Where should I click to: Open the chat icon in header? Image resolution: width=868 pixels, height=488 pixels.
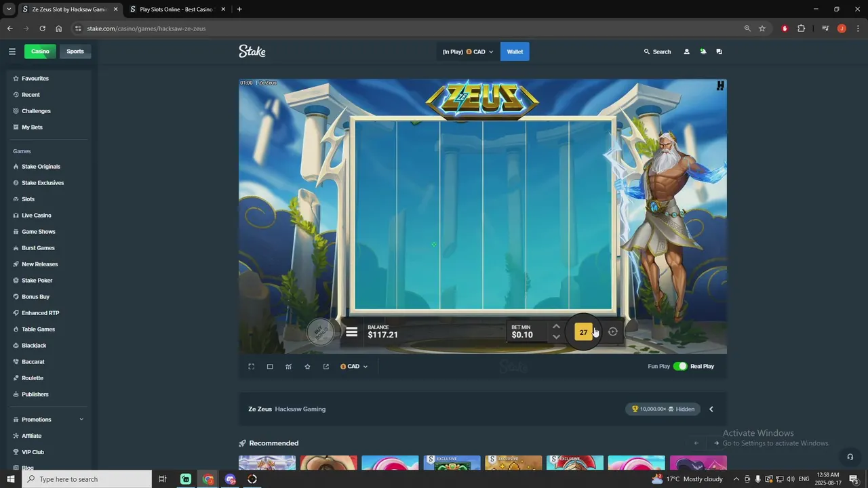pyautogui.click(x=719, y=52)
